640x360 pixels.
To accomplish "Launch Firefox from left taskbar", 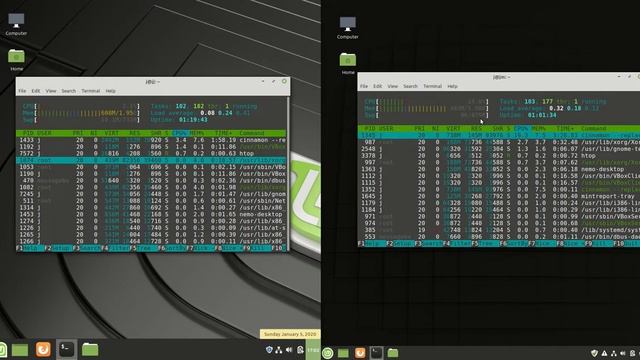I will coord(43,349).
